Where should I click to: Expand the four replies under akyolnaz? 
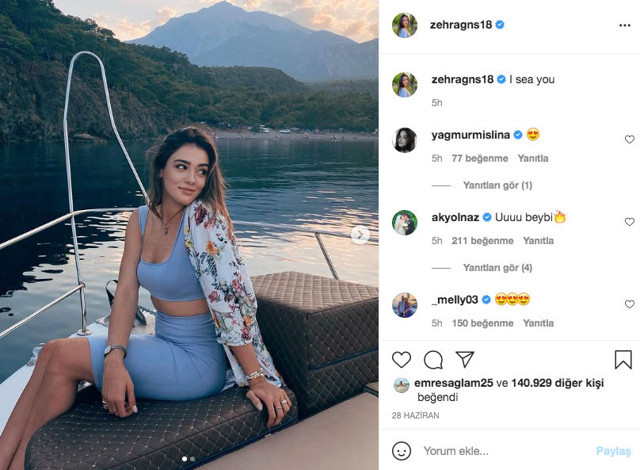coord(498,268)
